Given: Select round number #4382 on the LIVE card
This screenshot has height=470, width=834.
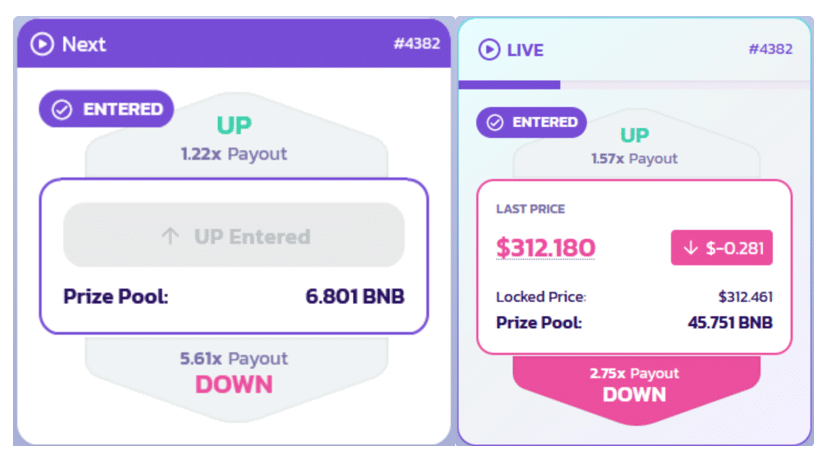Looking at the screenshot, I should [x=770, y=49].
